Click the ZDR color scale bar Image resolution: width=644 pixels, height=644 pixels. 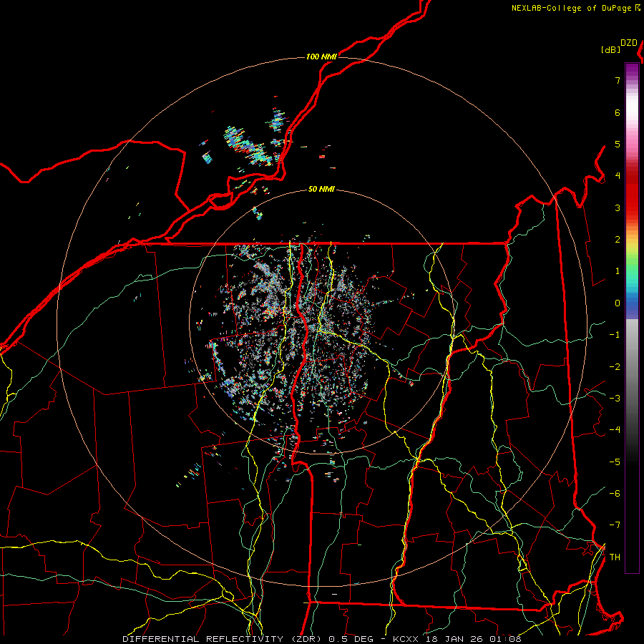(x=632, y=318)
